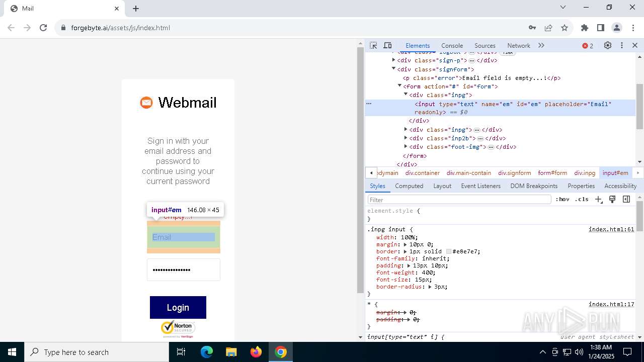Reload the page
This screenshot has height=362, width=644.
[43, 28]
